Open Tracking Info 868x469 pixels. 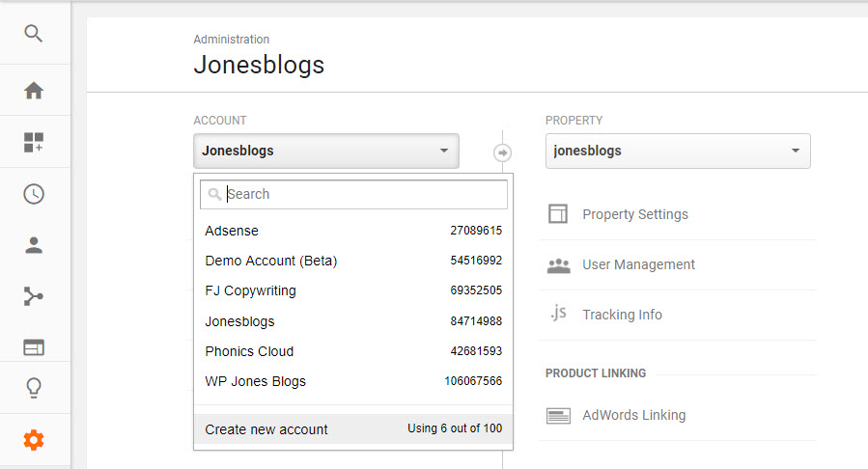point(622,315)
